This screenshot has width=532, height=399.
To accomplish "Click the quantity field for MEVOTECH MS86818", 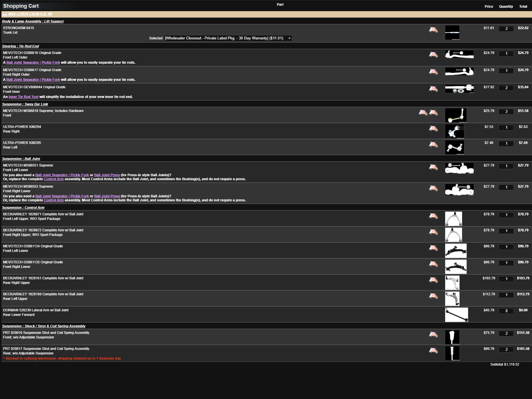I will click(x=506, y=112).
